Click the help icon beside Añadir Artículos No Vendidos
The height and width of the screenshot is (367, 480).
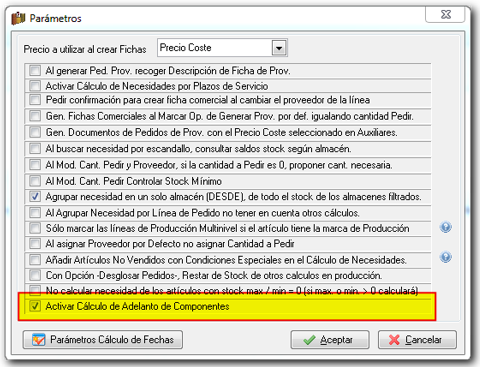click(446, 257)
